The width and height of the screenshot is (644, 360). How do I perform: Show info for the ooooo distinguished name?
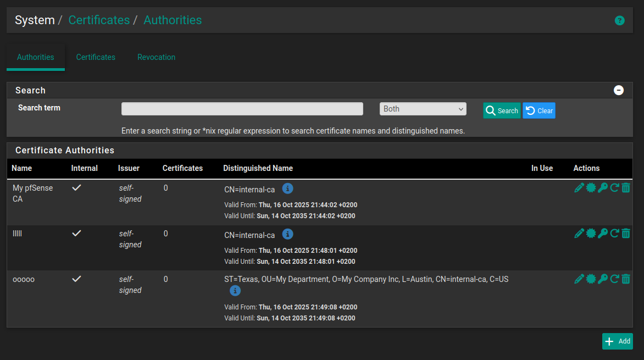pyautogui.click(x=235, y=291)
